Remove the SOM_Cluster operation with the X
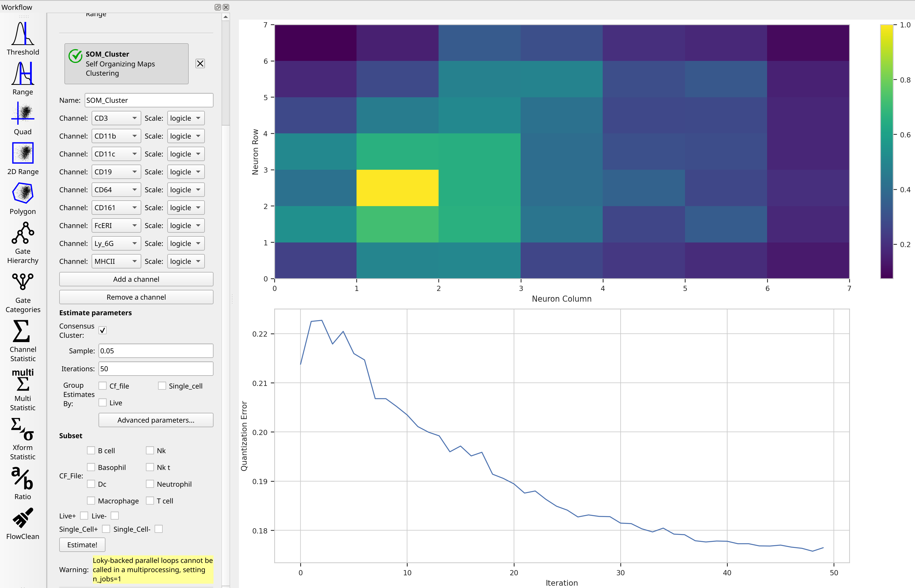This screenshot has height=588, width=915. 200,64
